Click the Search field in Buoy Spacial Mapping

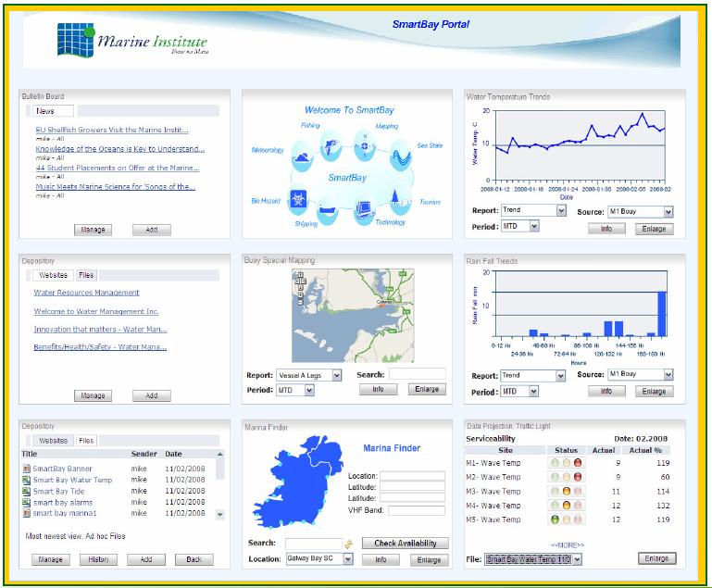[x=418, y=374]
